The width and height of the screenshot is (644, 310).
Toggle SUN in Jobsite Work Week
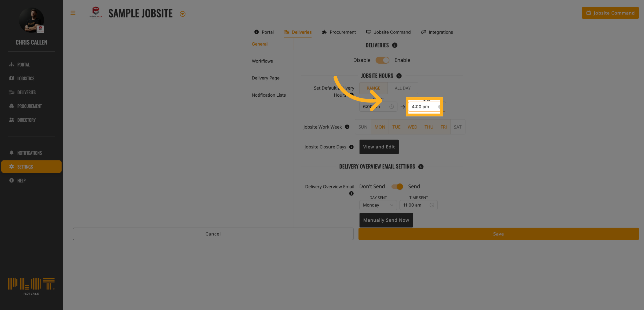[363, 127]
